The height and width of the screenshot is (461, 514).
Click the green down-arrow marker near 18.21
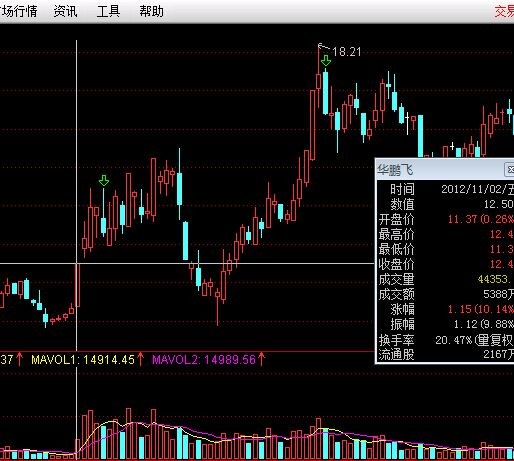click(x=326, y=61)
